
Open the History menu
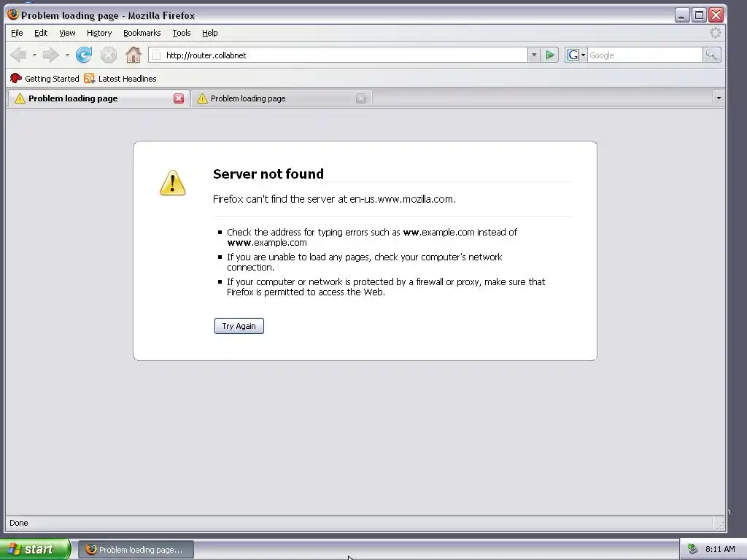pos(99,33)
